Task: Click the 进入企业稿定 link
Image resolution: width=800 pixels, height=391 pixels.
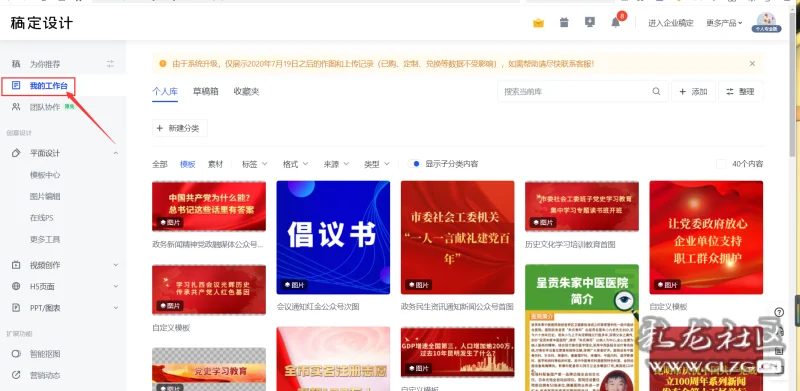Action: 671,23
